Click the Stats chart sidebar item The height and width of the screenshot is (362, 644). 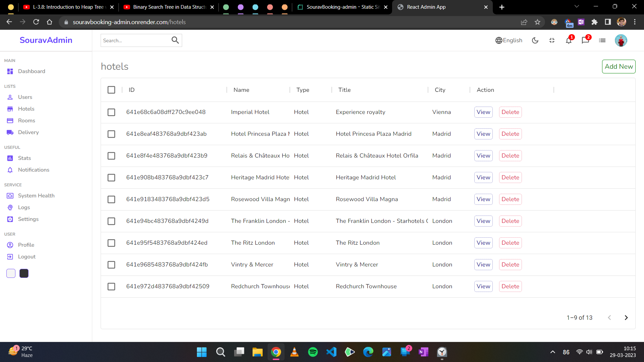coord(24,158)
